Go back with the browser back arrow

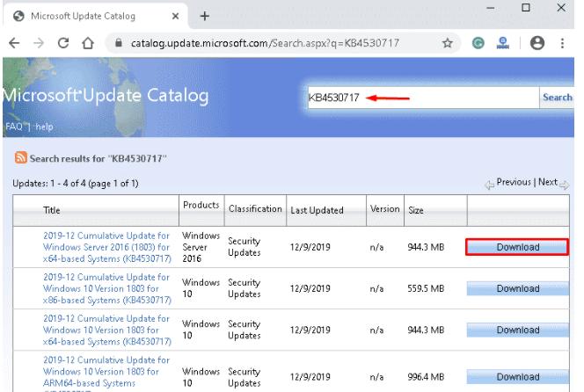point(14,43)
